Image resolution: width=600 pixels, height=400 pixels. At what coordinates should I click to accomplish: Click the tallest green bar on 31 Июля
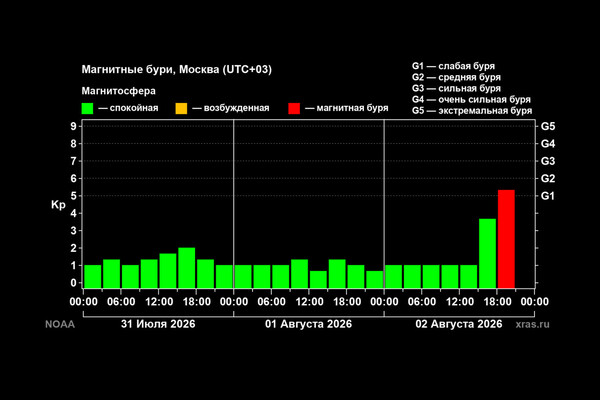[x=187, y=268]
